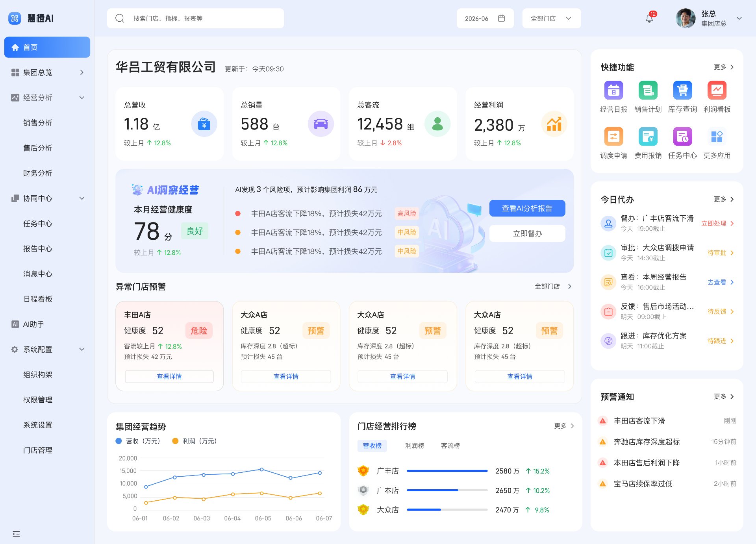Image resolution: width=756 pixels, height=544 pixels.
Task: Open the 销售计划 quick function icon
Action: tap(648, 91)
